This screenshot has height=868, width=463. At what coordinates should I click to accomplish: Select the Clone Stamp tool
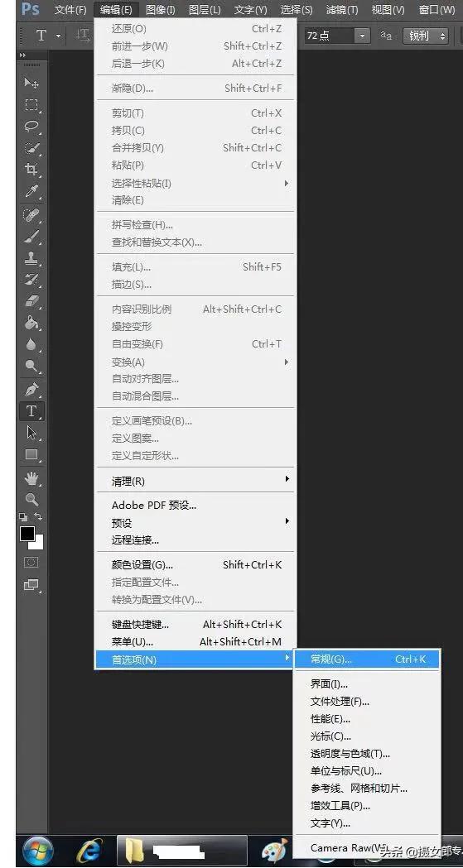(x=31, y=257)
